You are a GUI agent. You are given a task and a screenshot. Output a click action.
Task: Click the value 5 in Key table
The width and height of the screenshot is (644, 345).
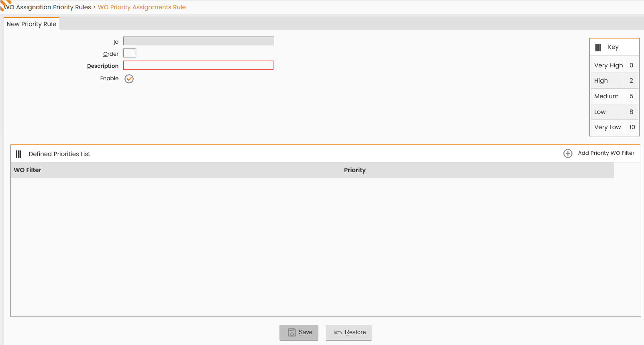[632, 96]
